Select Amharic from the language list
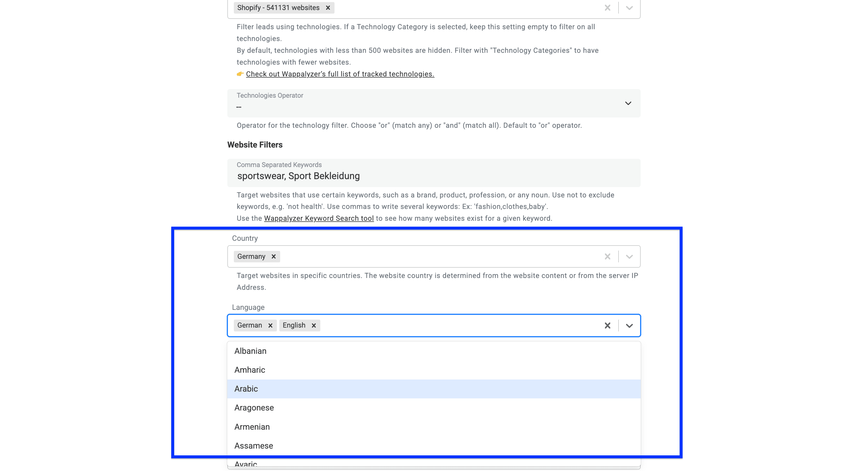This screenshot has width=868, height=471. 250,369
